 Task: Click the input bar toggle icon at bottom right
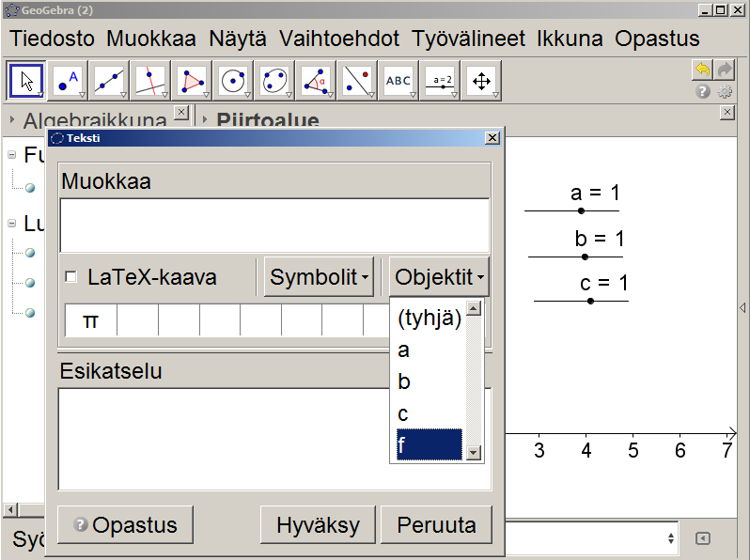703,538
